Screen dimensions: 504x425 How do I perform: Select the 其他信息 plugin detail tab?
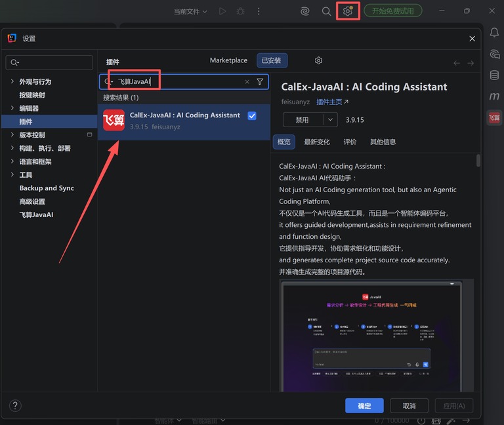point(383,142)
